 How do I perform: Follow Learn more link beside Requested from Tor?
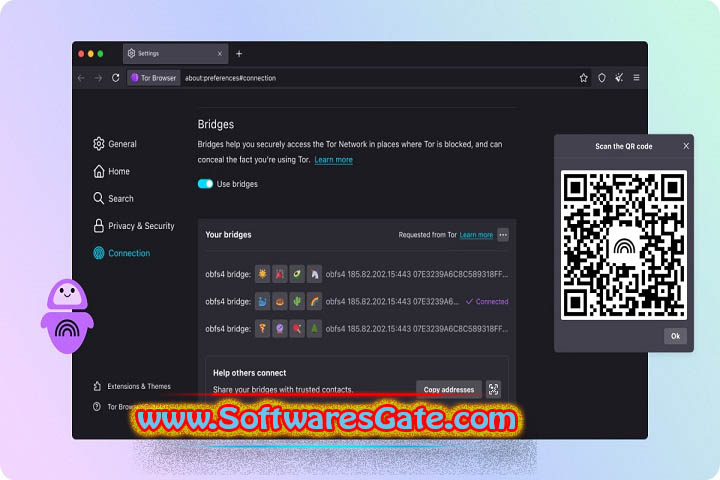click(x=476, y=235)
